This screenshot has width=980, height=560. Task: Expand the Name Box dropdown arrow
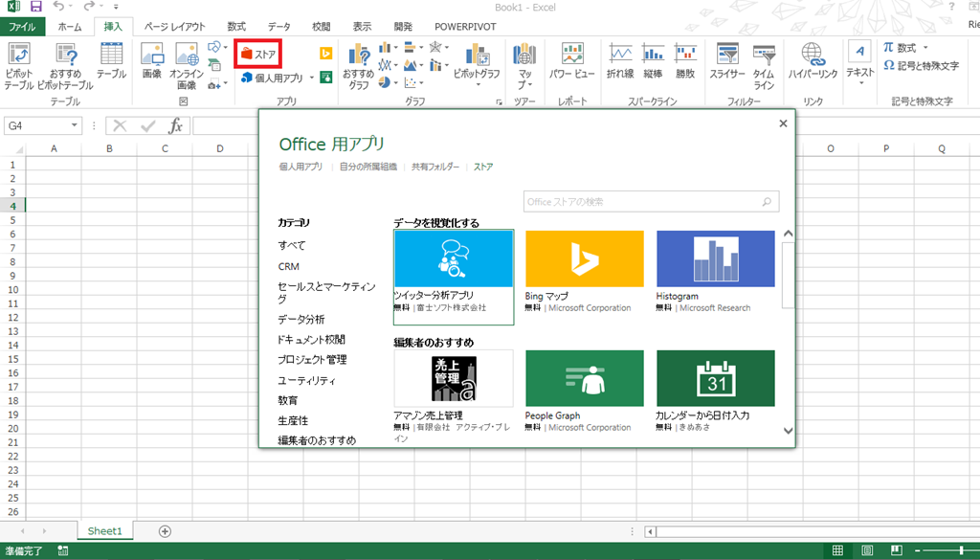pyautogui.click(x=74, y=125)
